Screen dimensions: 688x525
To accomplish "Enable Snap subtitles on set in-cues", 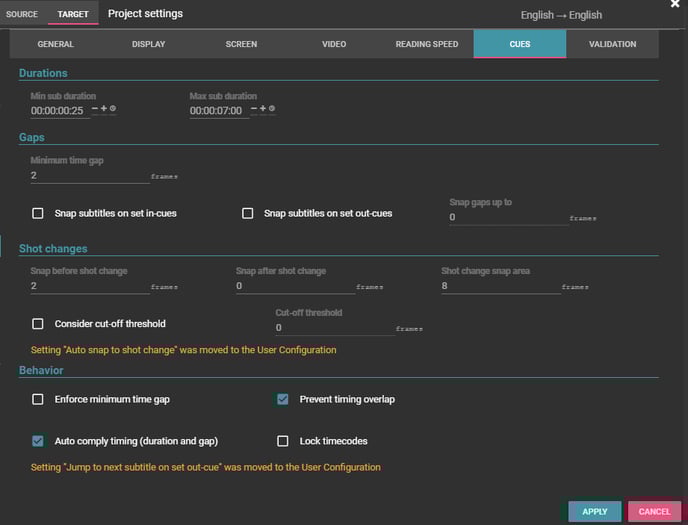I will point(38,213).
